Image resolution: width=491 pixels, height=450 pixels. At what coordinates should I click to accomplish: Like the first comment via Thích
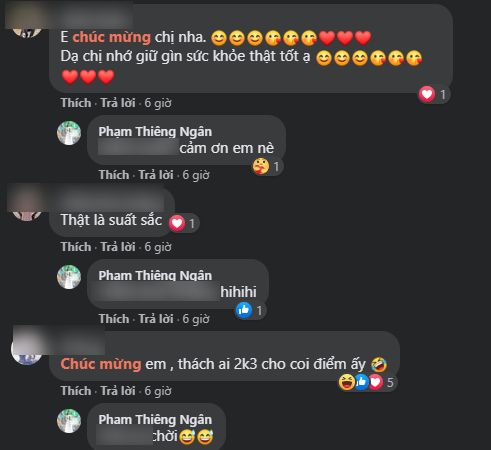tap(76, 103)
